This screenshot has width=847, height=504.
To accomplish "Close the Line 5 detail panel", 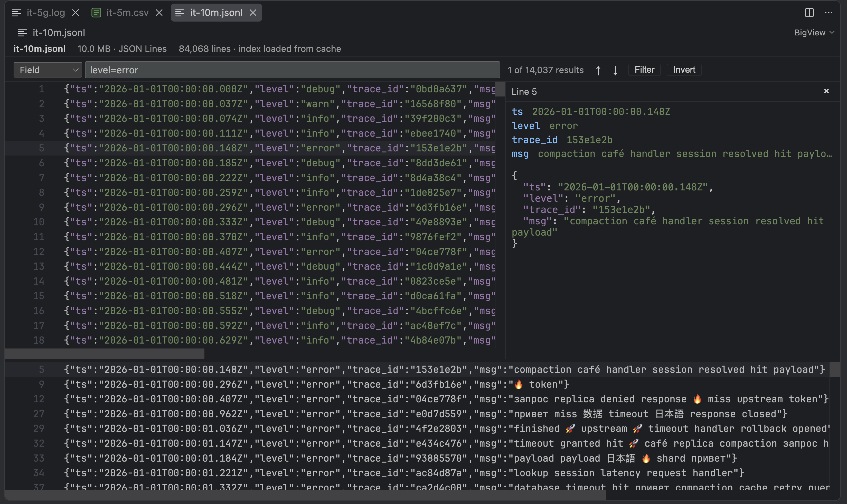I will tap(826, 91).
